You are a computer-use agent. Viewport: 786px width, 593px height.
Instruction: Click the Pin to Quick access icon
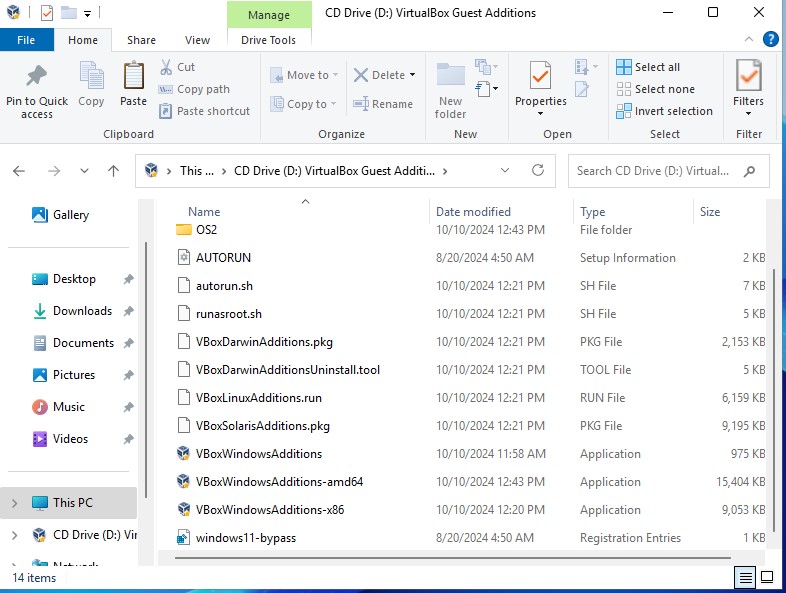click(x=37, y=78)
